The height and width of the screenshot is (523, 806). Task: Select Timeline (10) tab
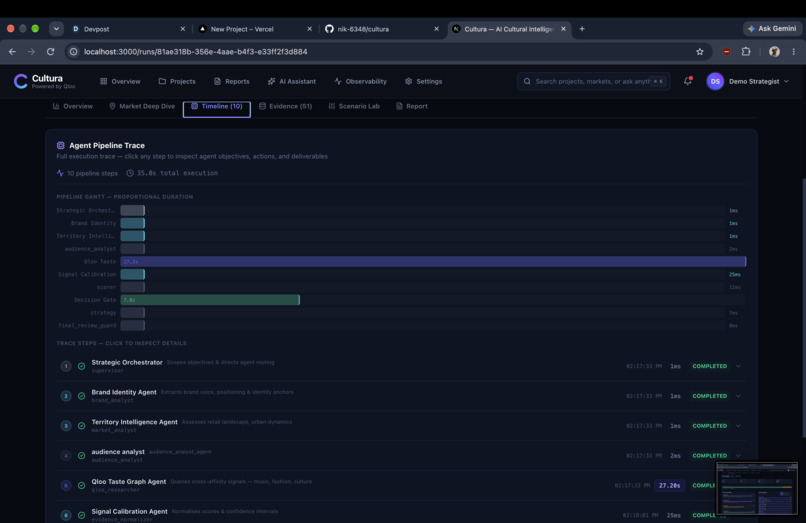pyautogui.click(x=216, y=106)
